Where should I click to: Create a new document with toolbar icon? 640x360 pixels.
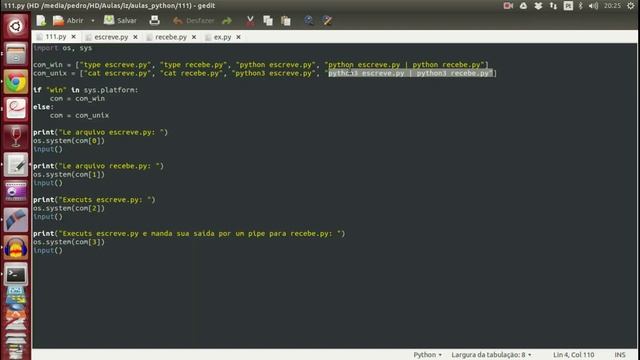[x=41, y=20]
